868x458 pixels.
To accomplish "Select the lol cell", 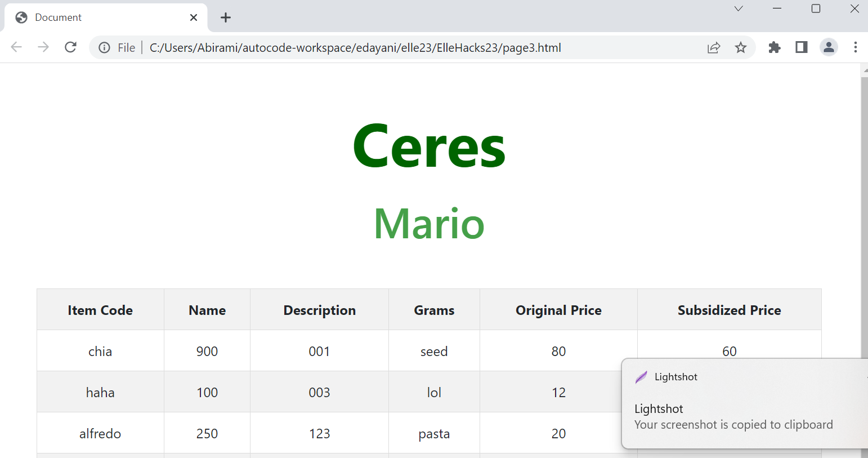I will 434,392.
